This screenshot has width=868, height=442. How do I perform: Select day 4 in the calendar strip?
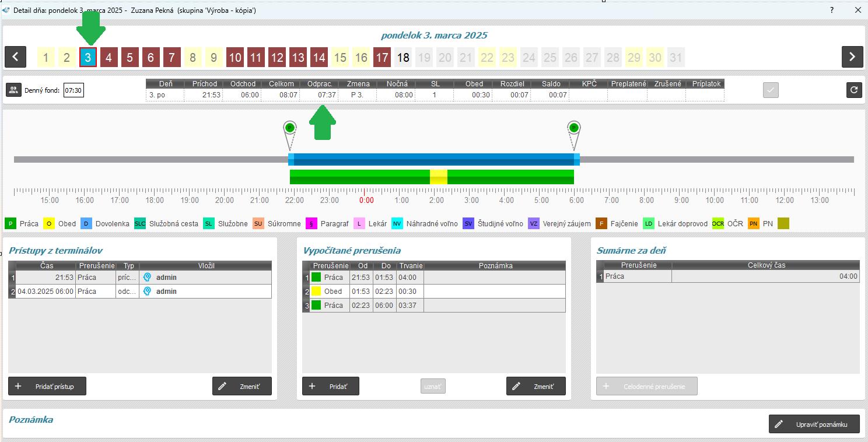(x=108, y=57)
